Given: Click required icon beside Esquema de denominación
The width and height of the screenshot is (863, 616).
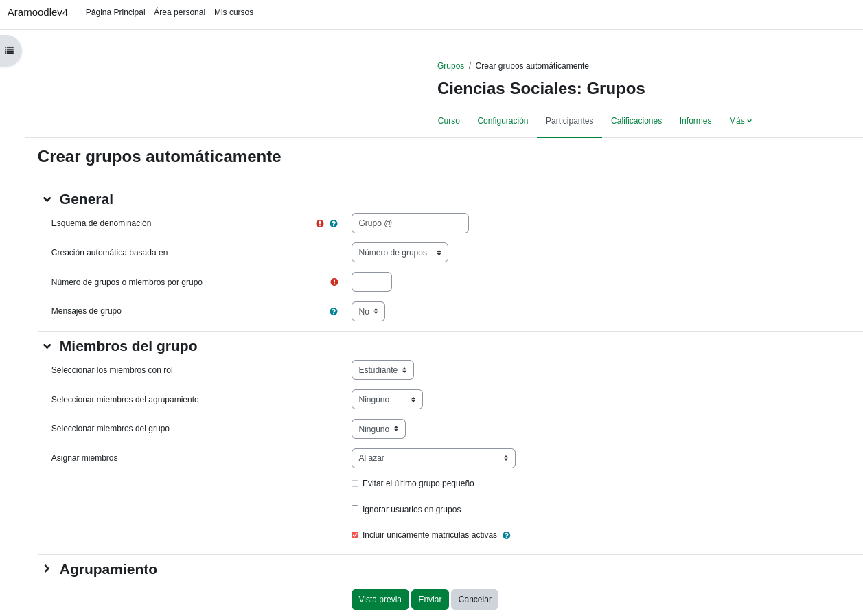Looking at the screenshot, I should pos(320,224).
